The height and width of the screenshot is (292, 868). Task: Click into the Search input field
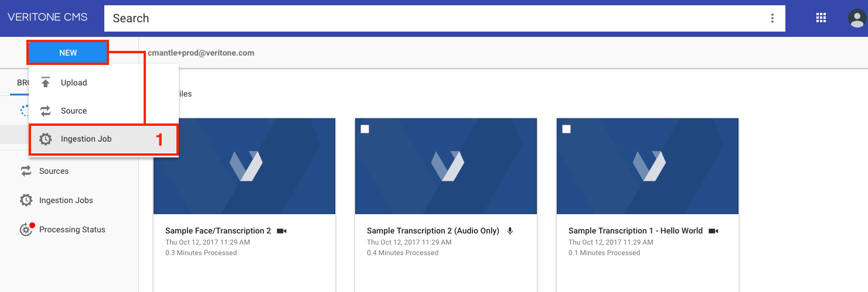tap(434, 18)
